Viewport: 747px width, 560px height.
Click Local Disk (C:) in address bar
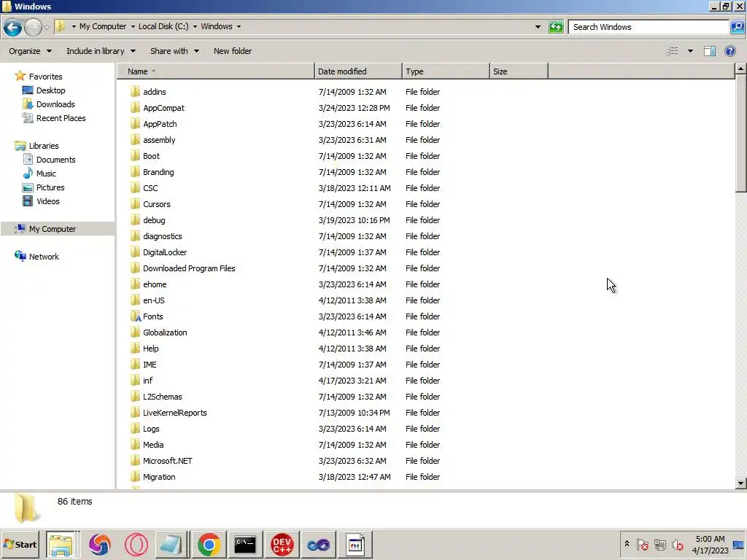(163, 26)
